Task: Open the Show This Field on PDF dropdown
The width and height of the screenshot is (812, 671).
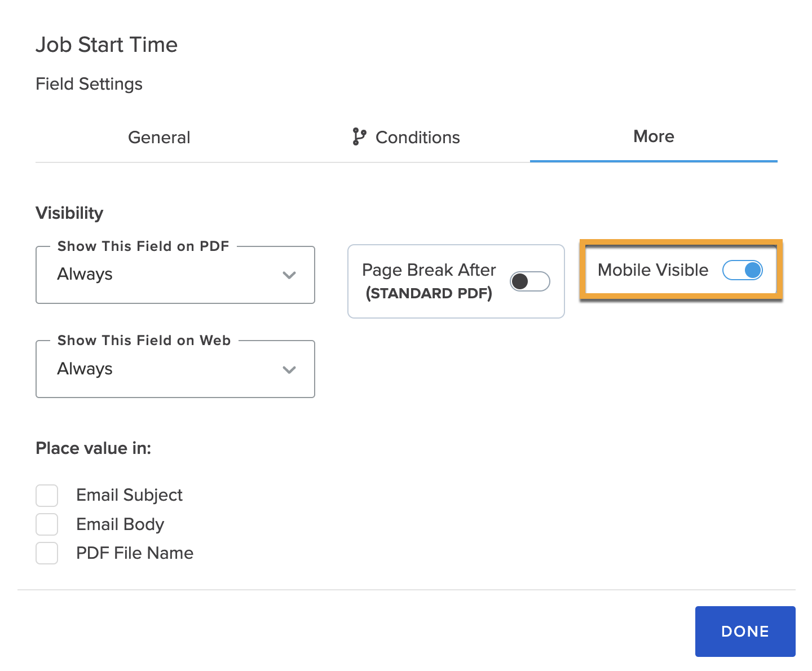Action: coord(175,275)
